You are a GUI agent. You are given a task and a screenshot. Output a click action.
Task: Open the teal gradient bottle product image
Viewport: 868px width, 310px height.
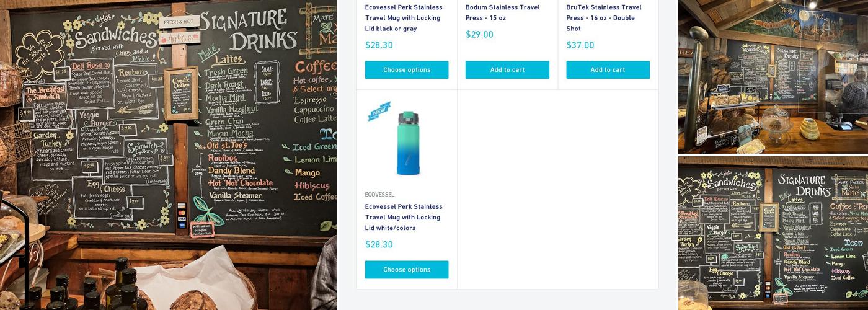tap(407, 143)
